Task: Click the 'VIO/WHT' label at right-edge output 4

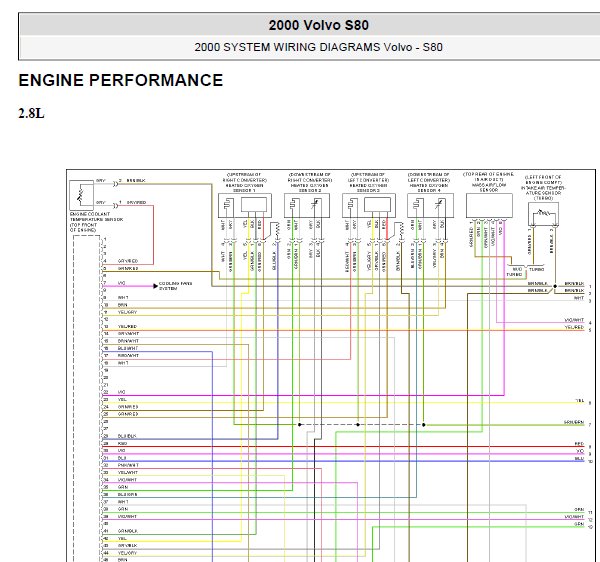Action: (574, 320)
